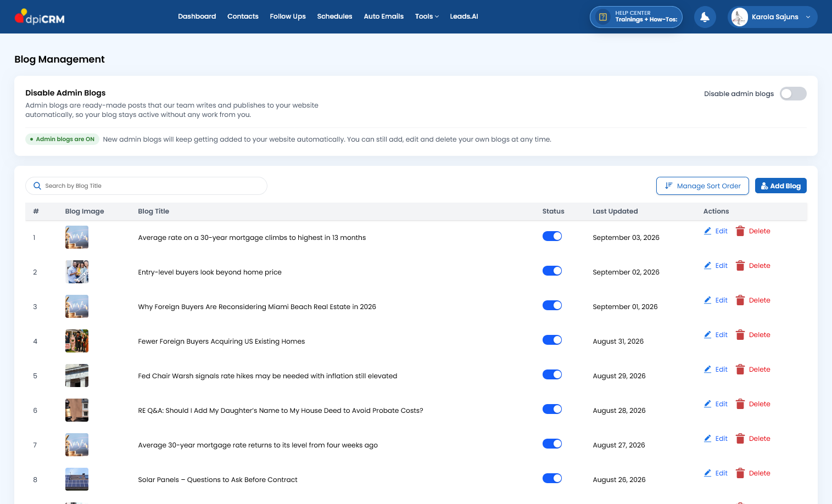This screenshot has height=504, width=832.
Task: Switch off Fed Chair Warsh blog status
Action: point(552,374)
